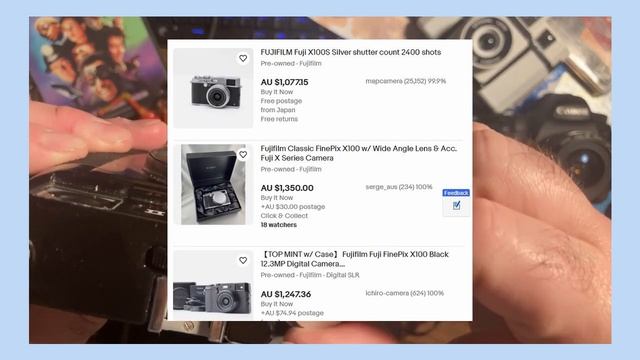
Task: Click from Japan text
Action: pyautogui.click(x=278, y=110)
